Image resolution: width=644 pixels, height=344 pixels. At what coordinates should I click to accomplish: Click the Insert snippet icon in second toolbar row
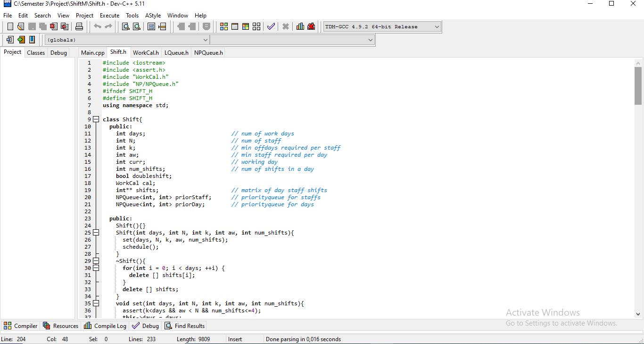point(10,40)
